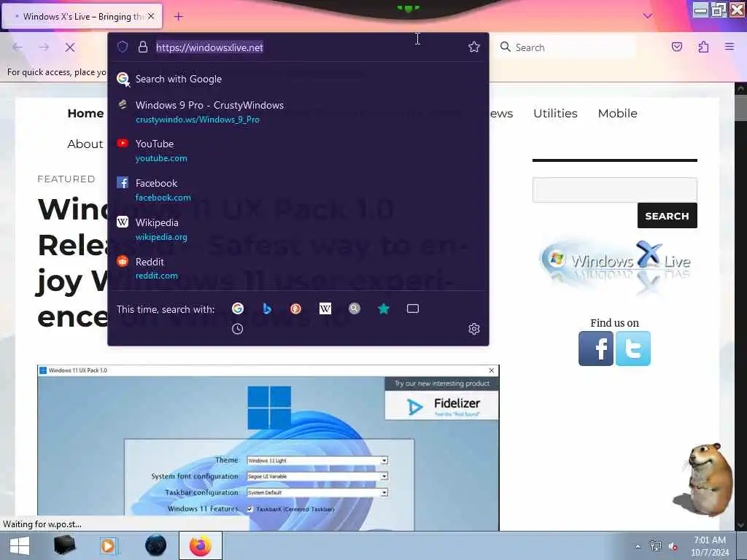Click the black SEARCH button
Screen dimensions: 747x560
coord(667,216)
